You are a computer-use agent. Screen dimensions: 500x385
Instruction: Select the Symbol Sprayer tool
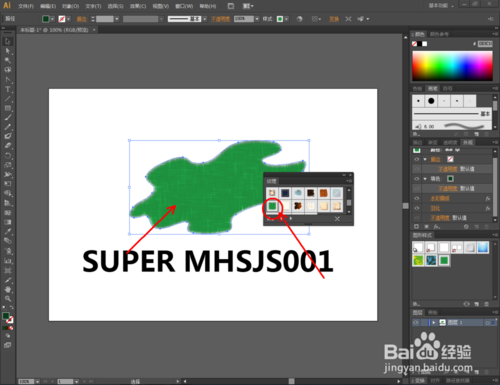(x=8, y=251)
